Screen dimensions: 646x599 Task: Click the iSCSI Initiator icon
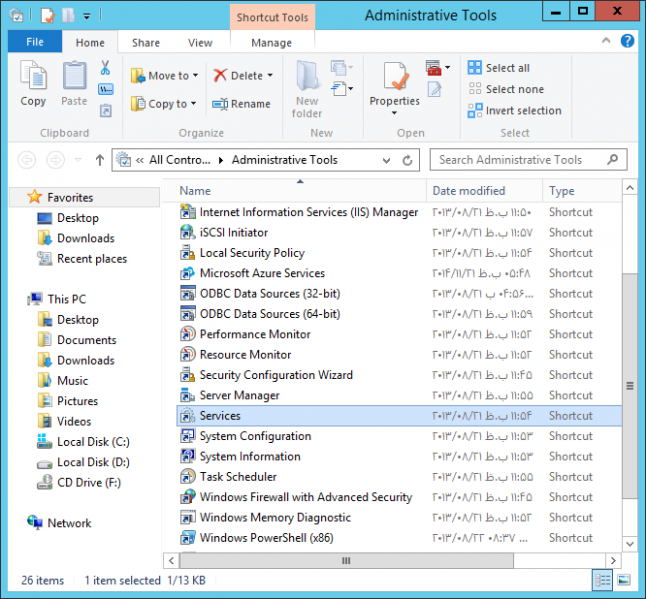coord(188,232)
